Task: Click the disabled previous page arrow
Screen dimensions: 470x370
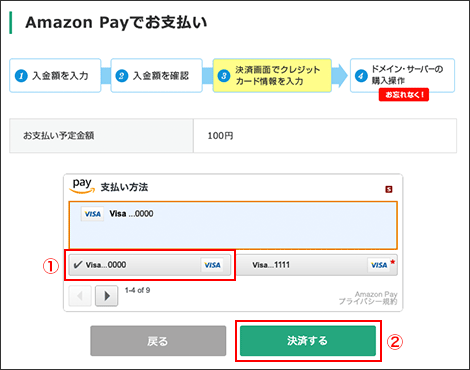Action: coord(80,296)
